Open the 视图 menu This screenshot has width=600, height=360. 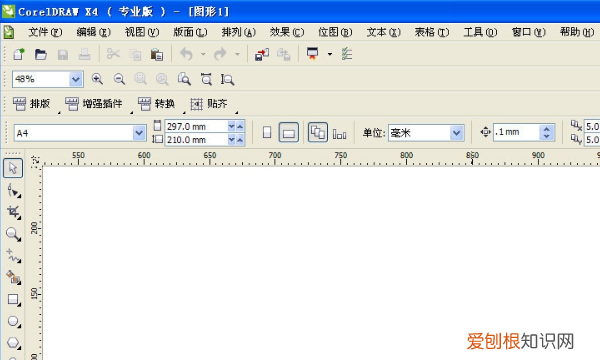(142, 32)
